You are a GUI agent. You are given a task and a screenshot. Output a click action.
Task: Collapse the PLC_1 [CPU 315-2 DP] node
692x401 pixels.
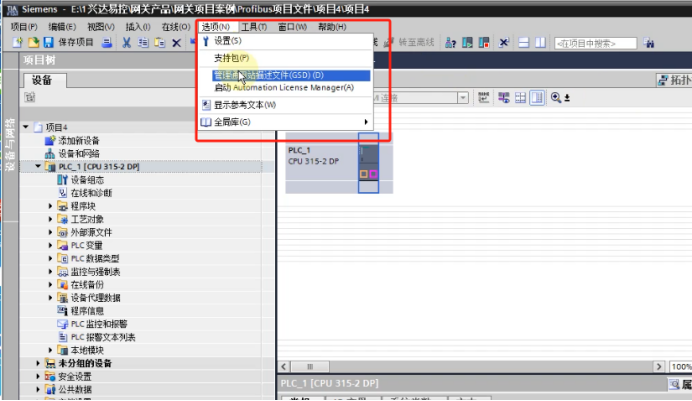point(38,166)
